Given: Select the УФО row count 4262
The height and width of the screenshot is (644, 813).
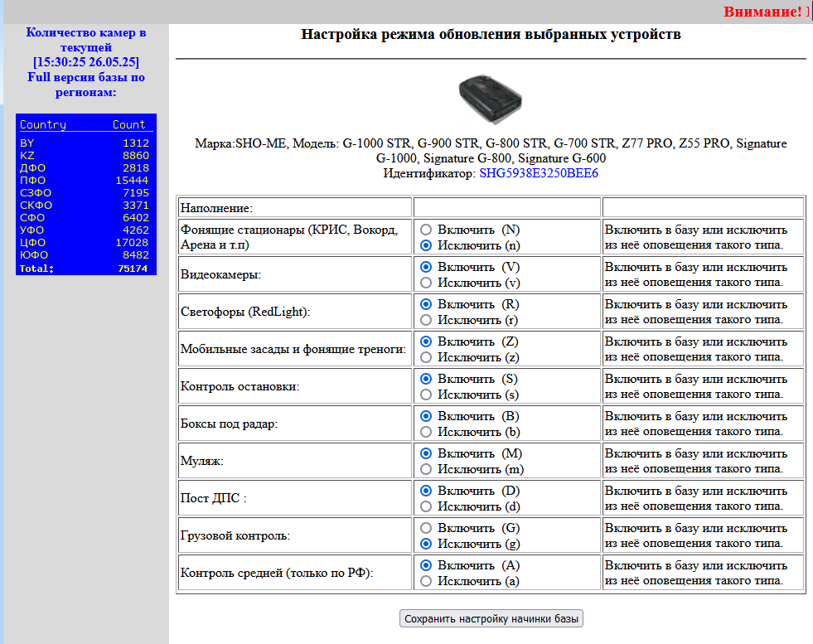Looking at the screenshot, I should pyautogui.click(x=136, y=230).
